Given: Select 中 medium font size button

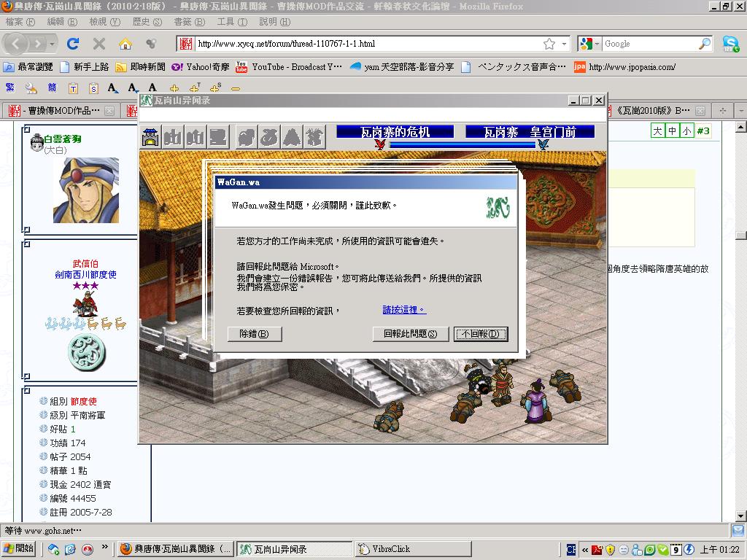Looking at the screenshot, I should pos(672,131).
